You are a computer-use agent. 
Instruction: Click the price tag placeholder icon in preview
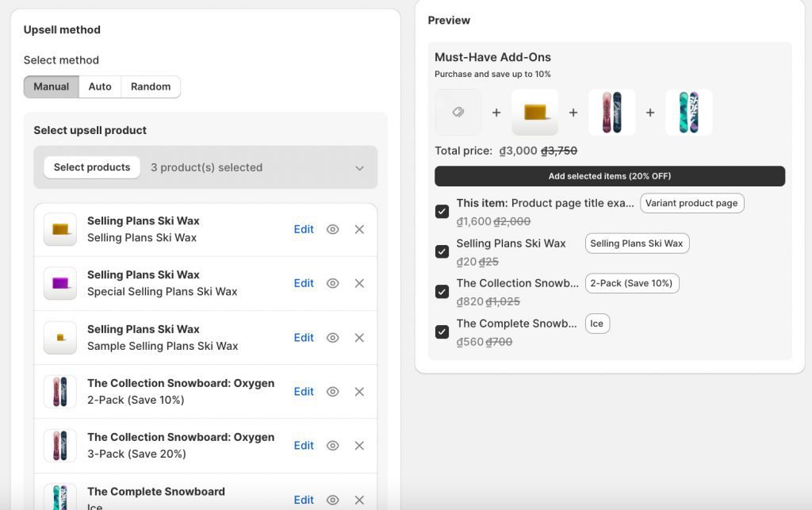[x=458, y=113]
